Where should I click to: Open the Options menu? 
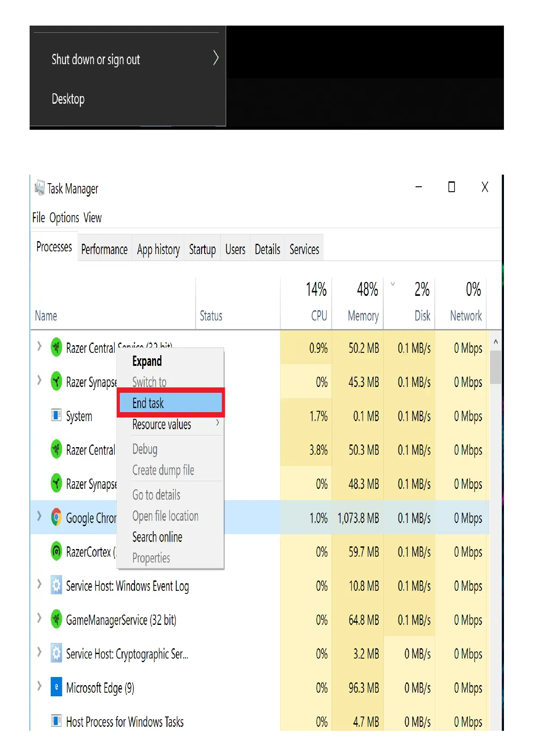[x=64, y=218]
